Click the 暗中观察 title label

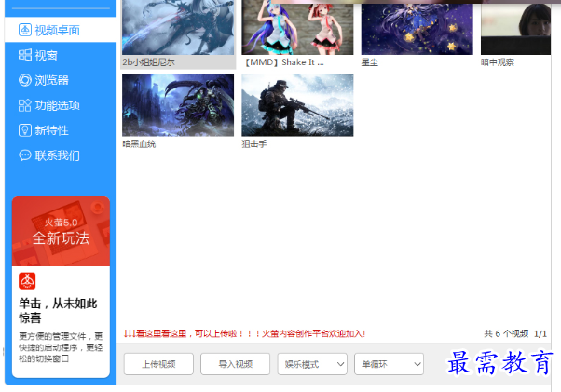tap(498, 62)
